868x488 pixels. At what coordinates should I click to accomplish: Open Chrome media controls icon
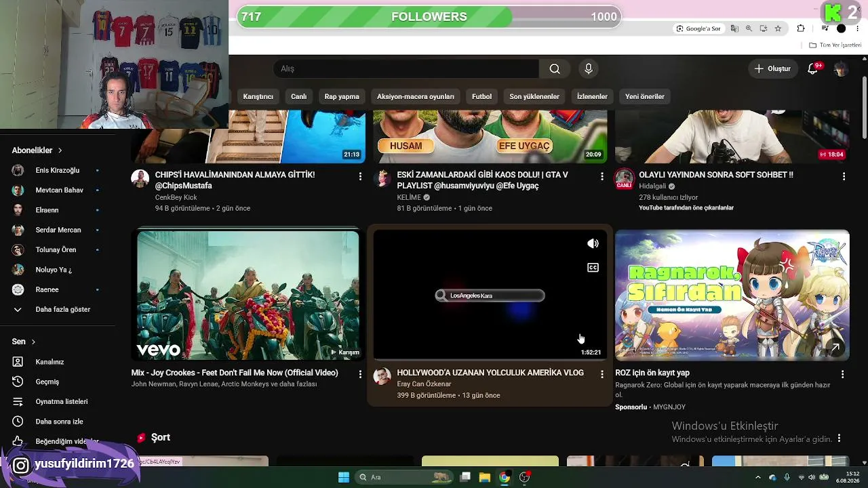click(x=825, y=28)
